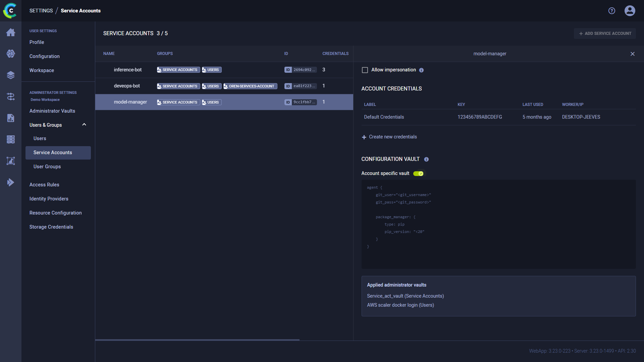Screen dimensions: 644x362
Task: Open the help question-mark icon
Action: pos(611,11)
